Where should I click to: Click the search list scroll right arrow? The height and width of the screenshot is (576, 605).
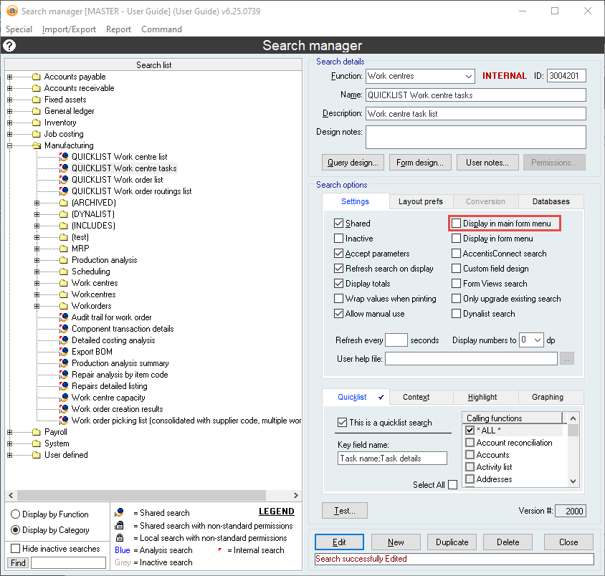click(296, 495)
